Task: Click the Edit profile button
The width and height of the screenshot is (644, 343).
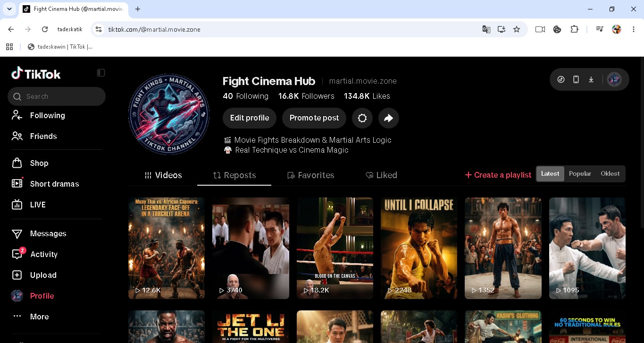Action: tap(250, 118)
